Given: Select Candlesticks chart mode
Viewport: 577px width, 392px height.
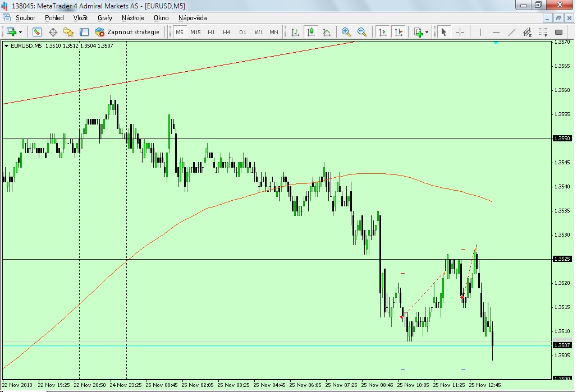Looking at the screenshot, I should point(311,32).
